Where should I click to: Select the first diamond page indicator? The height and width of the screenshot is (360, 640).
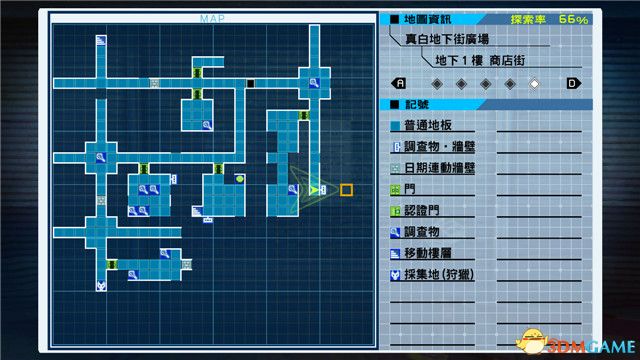coord(437,84)
